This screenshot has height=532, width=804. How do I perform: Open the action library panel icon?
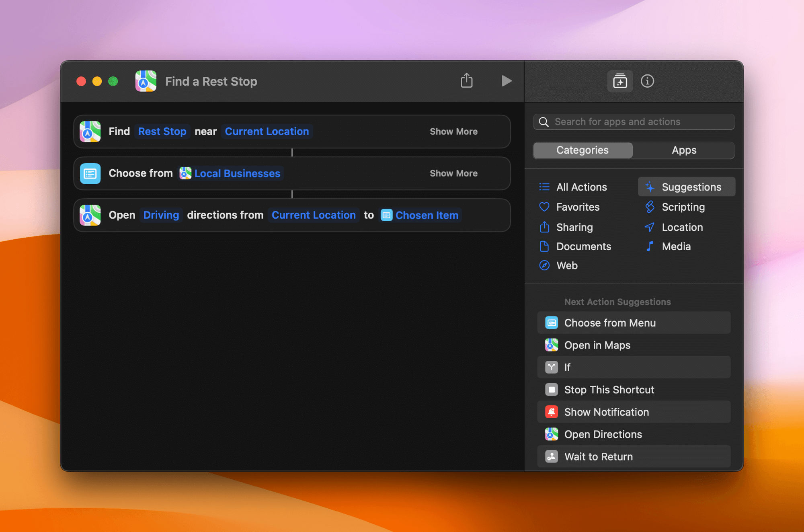pos(620,81)
